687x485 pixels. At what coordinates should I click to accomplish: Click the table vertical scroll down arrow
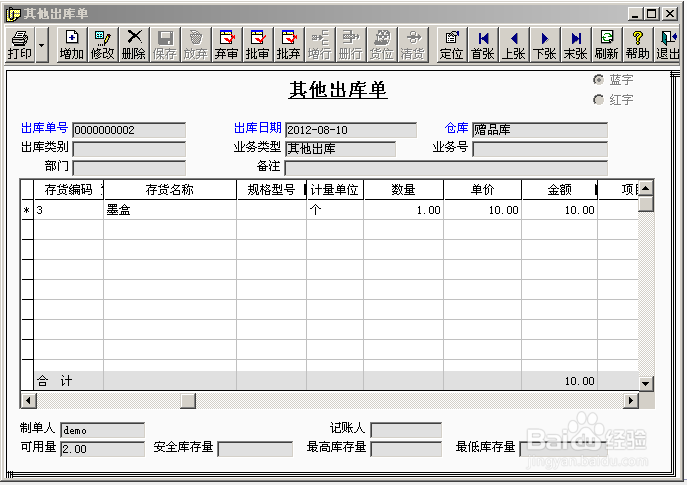tap(646, 384)
